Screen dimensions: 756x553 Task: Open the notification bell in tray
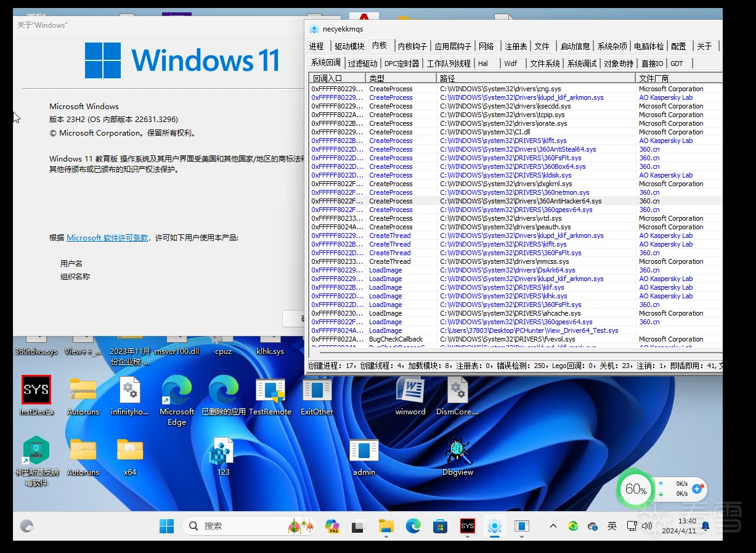point(705,526)
